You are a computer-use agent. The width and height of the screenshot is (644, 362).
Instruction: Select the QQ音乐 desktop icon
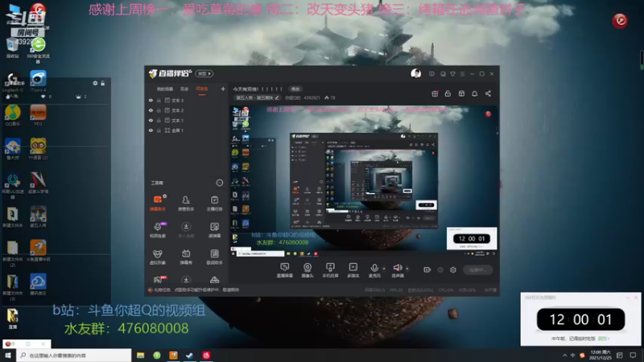[12, 116]
